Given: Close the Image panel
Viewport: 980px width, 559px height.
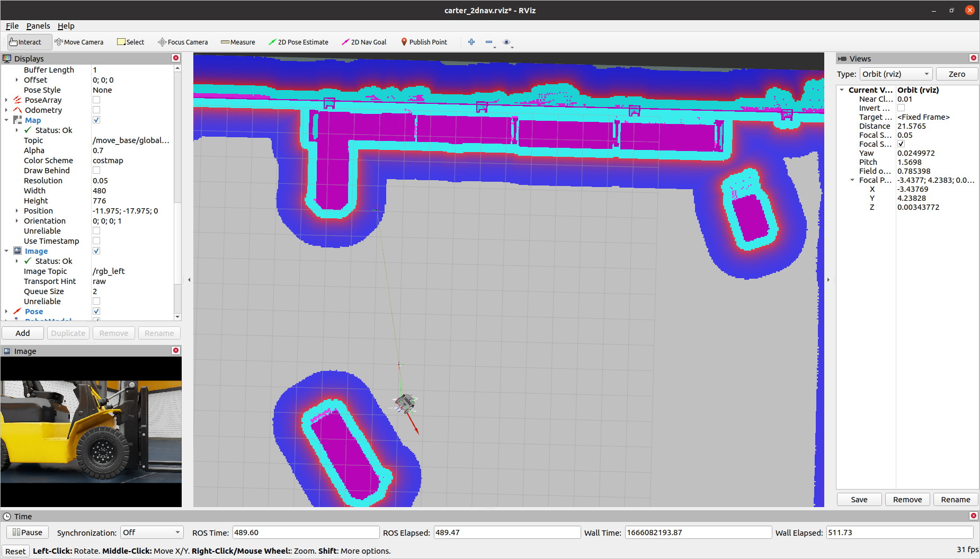Looking at the screenshot, I should [x=176, y=351].
